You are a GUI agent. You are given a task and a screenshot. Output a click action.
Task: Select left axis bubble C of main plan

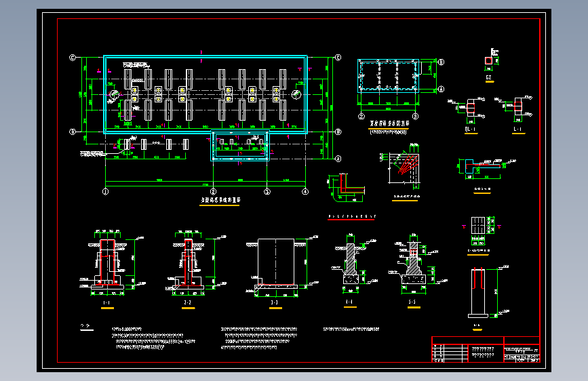(x=73, y=58)
